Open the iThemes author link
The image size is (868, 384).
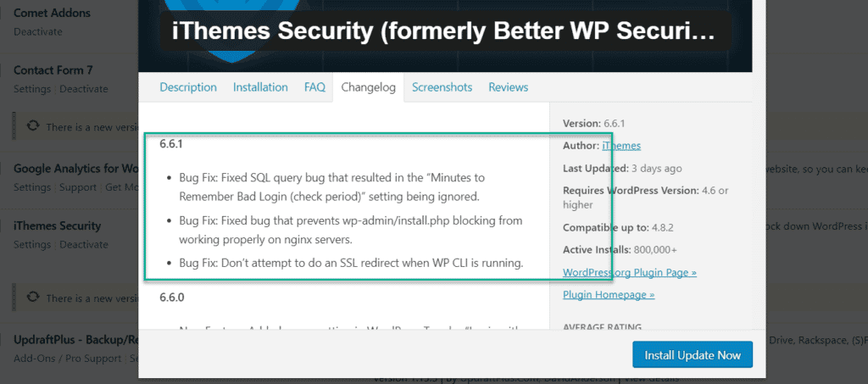[x=621, y=146]
